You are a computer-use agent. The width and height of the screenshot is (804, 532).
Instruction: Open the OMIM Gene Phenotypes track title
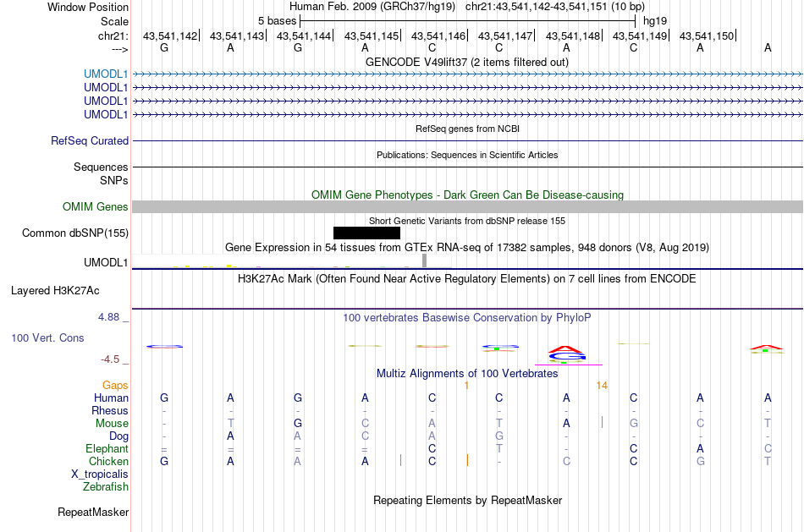468,195
